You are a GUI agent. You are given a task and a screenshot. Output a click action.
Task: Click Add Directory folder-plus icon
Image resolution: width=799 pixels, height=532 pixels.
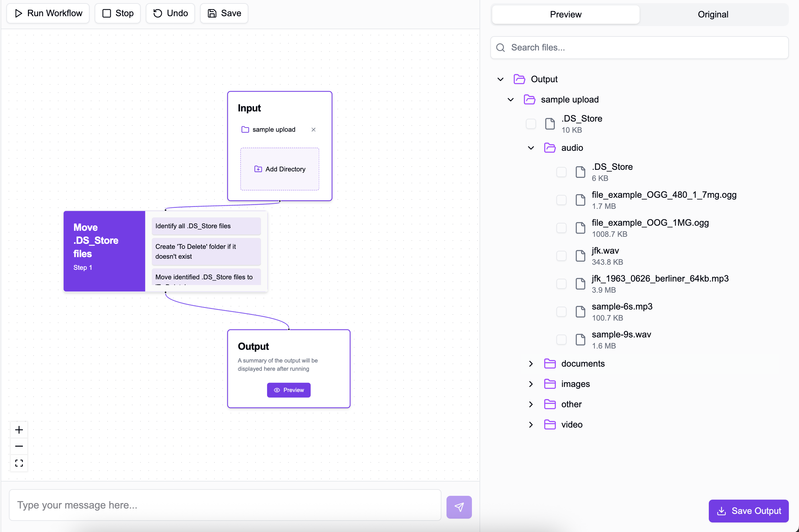pos(258,169)
